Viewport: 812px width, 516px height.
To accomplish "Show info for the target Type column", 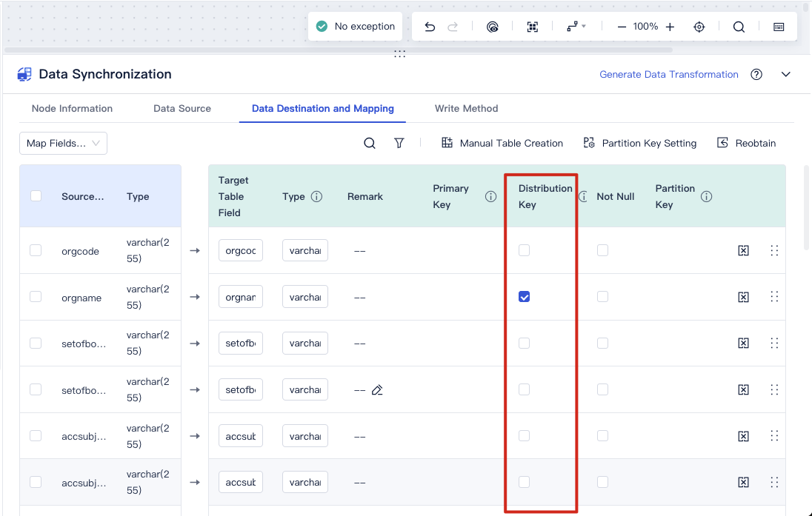I will [316, 197].
